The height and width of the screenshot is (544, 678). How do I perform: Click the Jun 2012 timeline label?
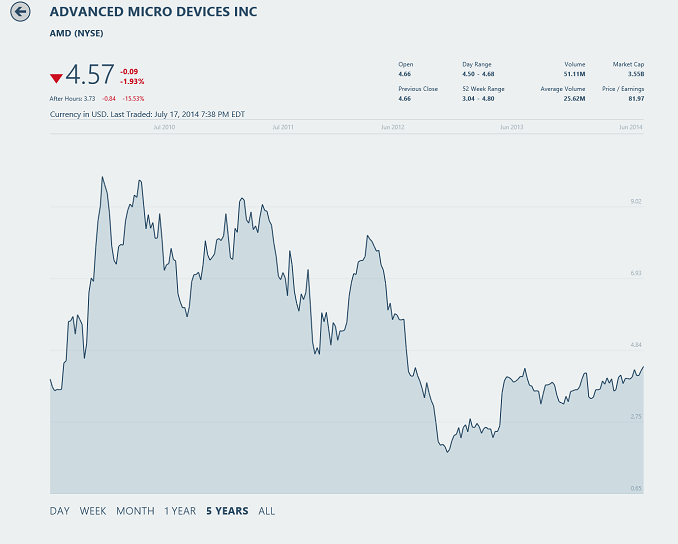(393, 127)
